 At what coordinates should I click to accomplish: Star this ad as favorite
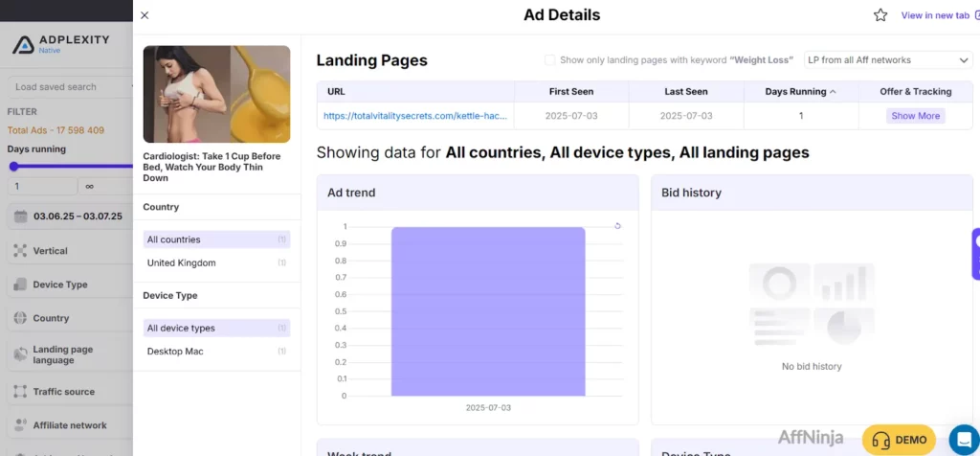880,15
